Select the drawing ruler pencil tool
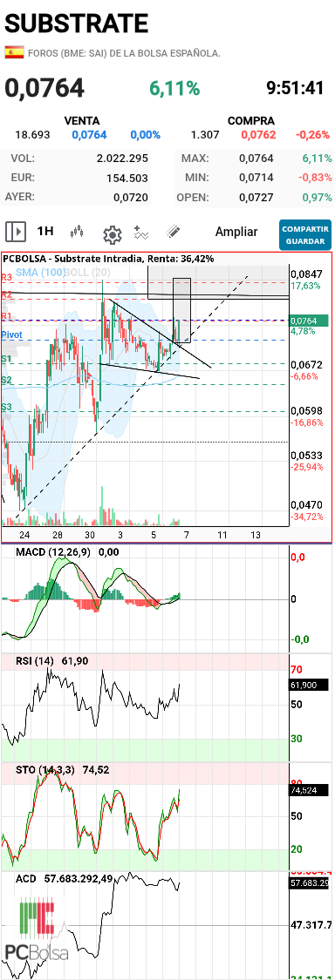Image resolution: width=335 pixels, height=980 pixels. tap(173, 232)
